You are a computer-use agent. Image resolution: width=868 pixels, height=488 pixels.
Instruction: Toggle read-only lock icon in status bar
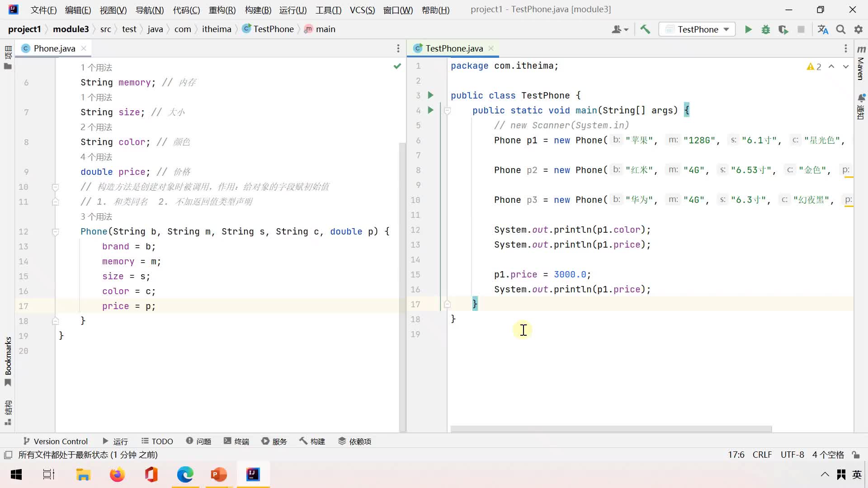click(856, 455)
